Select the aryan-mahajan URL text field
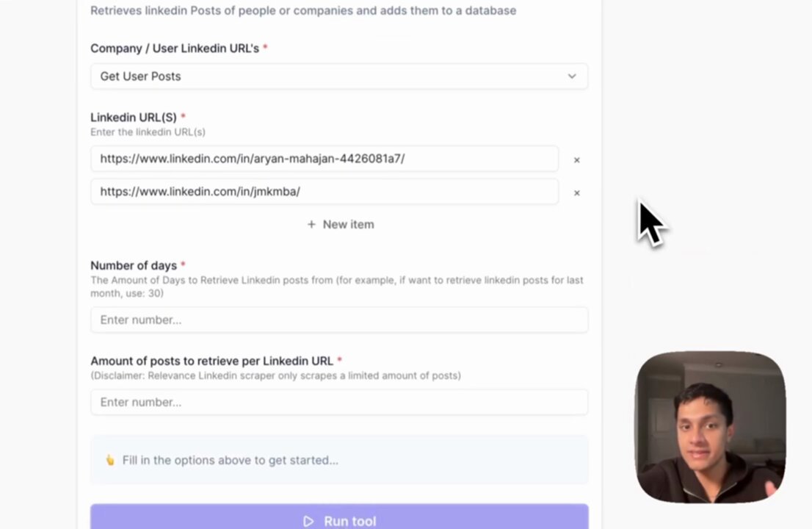Viewport: 812px width, 529px height. click(325, 159)
